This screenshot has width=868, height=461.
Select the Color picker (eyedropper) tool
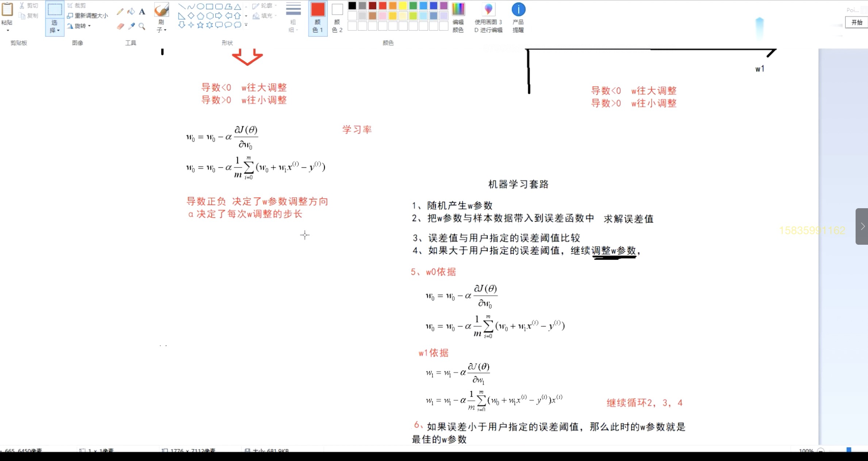[x=131, y=26]
